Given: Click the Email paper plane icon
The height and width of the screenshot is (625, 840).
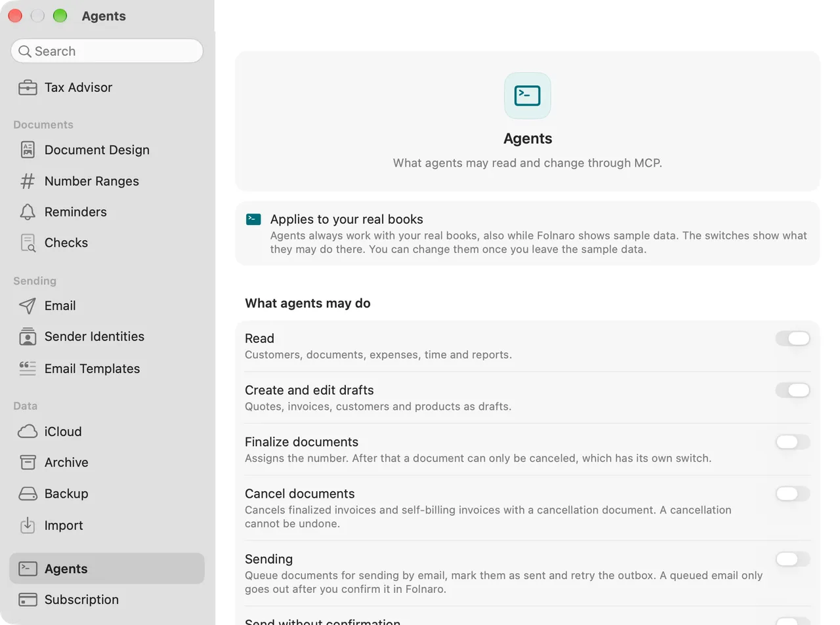Looking at the screenshot, I should point(28,306).
